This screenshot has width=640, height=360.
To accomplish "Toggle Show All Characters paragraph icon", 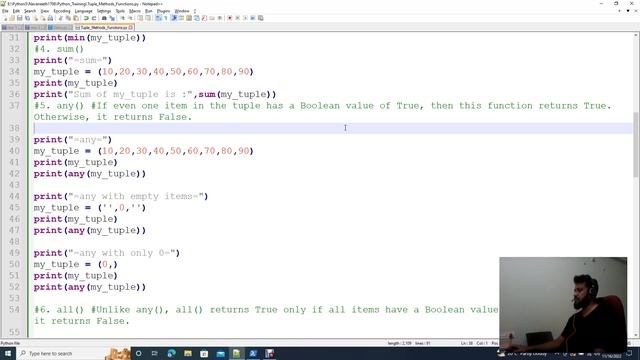I will coord(166,18).
